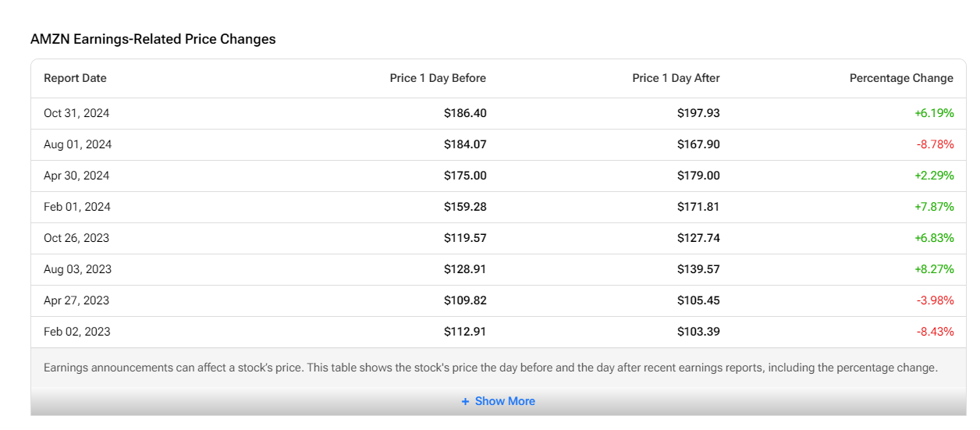Click the Price 1 Day Before header
Screen dimensions: 980x430
click(438, 78)
